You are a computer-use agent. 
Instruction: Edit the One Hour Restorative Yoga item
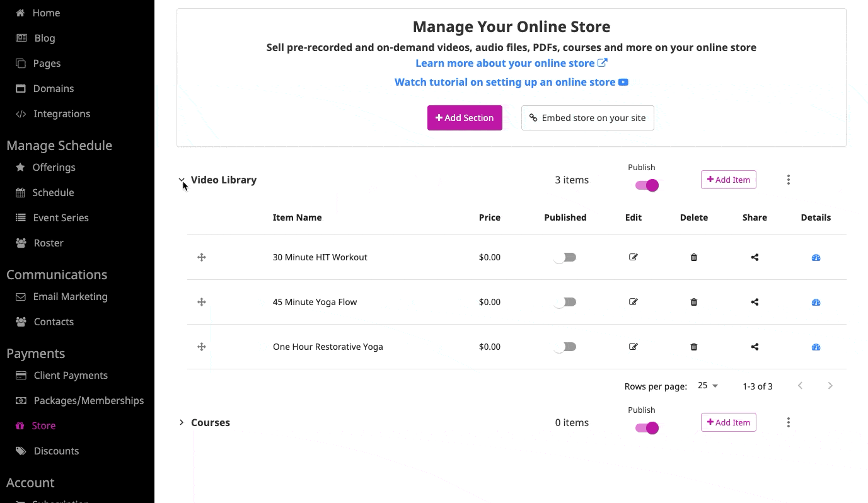[x=634, y=347]
